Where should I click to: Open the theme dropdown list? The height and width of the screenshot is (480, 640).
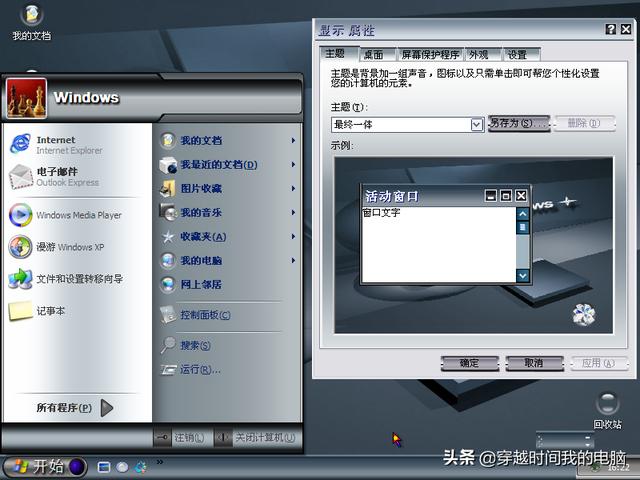[x=477, y=124]
